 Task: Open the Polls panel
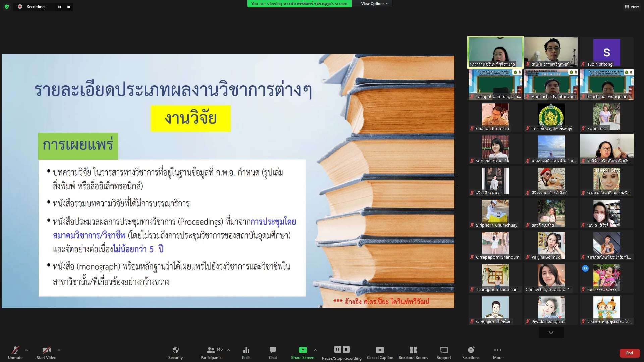click(246, 353)
